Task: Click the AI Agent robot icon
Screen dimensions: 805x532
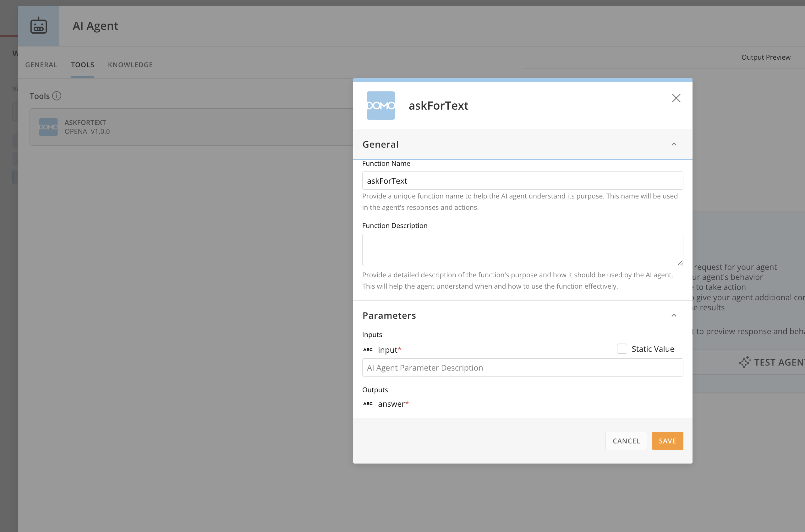Action: [38, 26]
